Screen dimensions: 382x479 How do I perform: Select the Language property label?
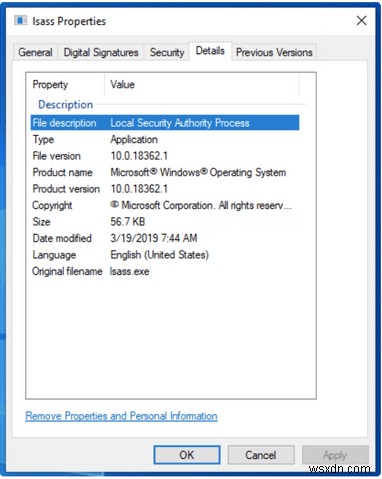pyautogui.click(x=54, y=255)
